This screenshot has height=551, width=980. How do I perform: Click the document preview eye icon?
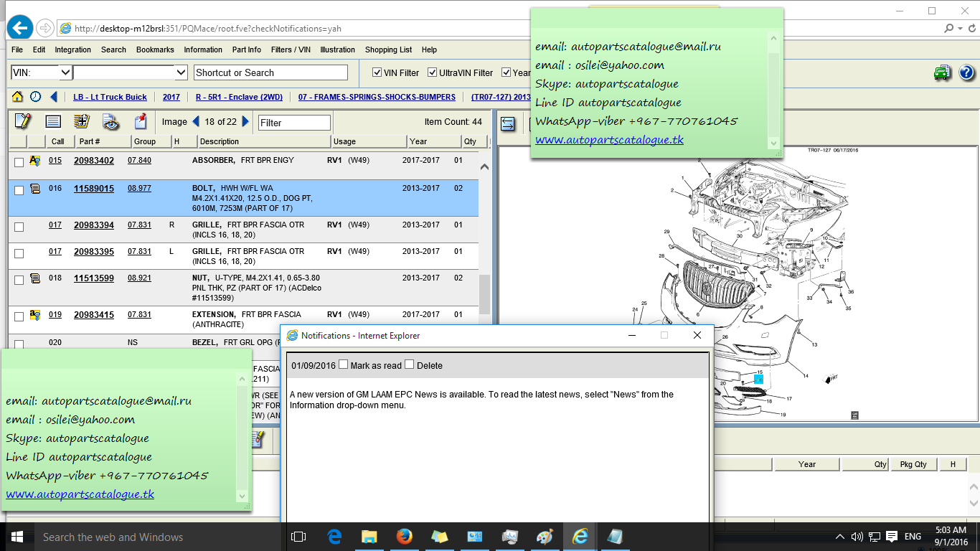[x=110, y=121]
